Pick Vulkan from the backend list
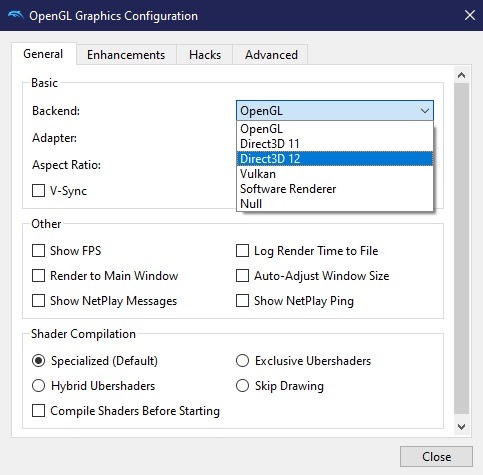 (335, 174)
